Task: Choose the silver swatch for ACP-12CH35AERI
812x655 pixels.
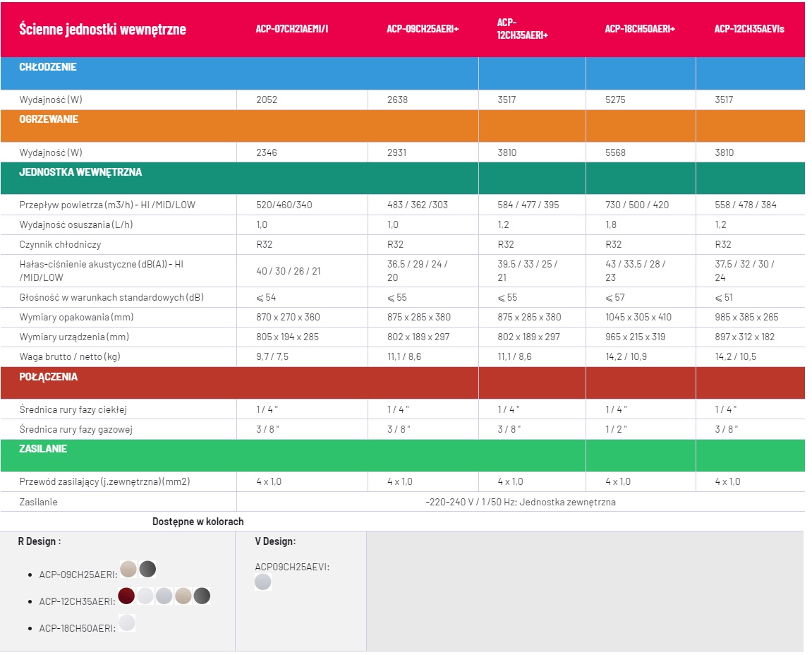Action: point(164,596)
